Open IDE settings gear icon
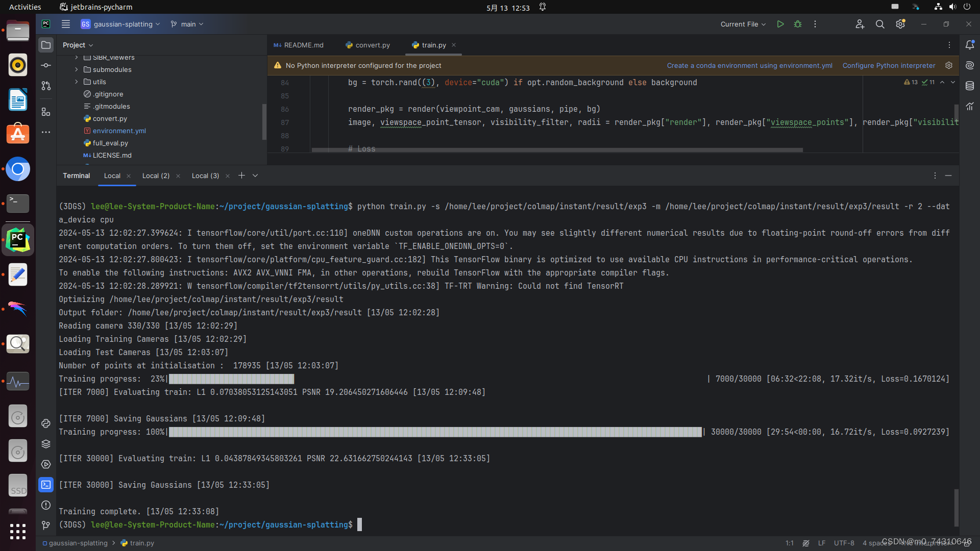This screenshot has height=551, width=980. point(900,24)
